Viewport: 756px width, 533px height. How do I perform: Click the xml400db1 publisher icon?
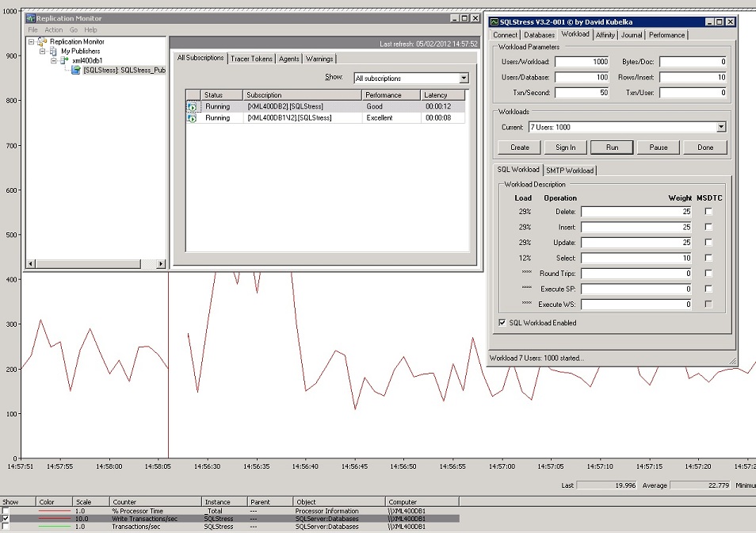64,61
